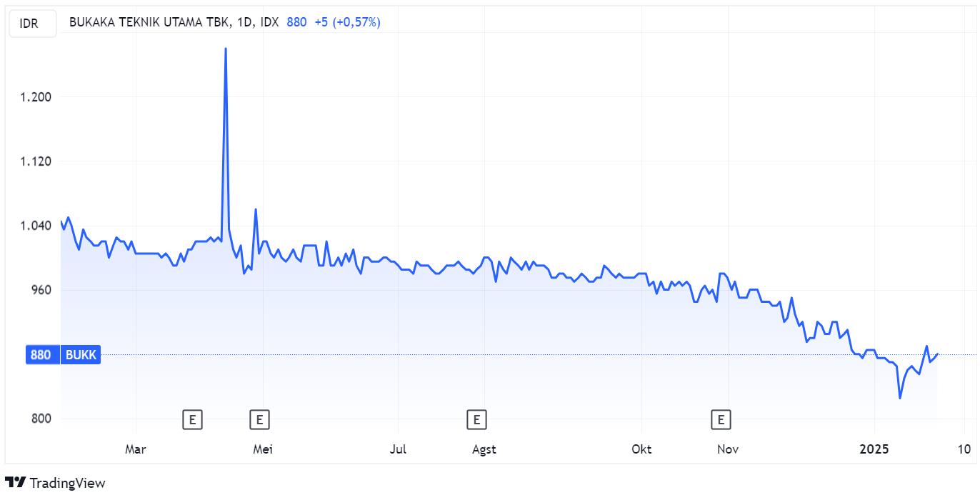Screen dimensions: 980x495
Task: Click the price change +5 (+0,57%) text
Action: (347, 22)
